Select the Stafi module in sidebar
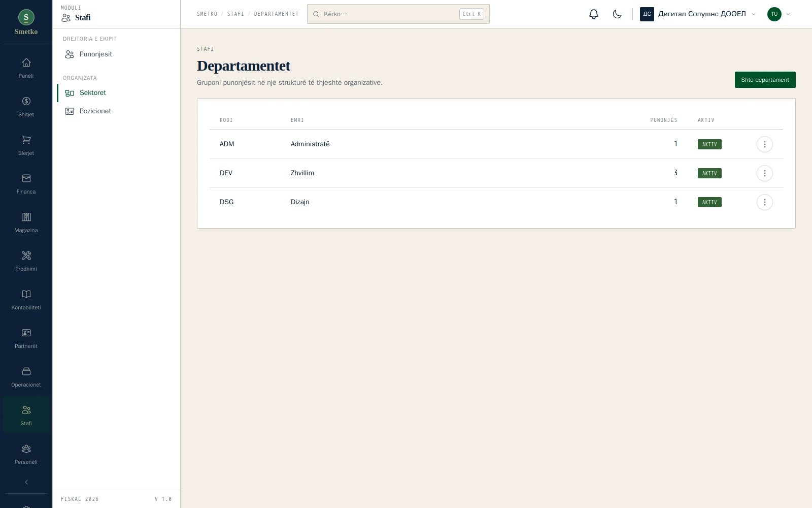The width and height of the screenshot is (812, 508). point(26,415)
